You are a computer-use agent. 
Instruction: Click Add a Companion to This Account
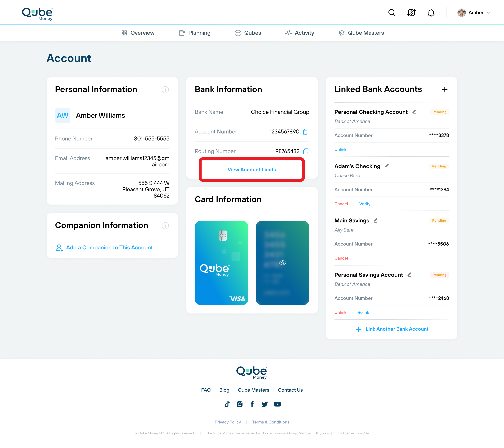point(109,247)
